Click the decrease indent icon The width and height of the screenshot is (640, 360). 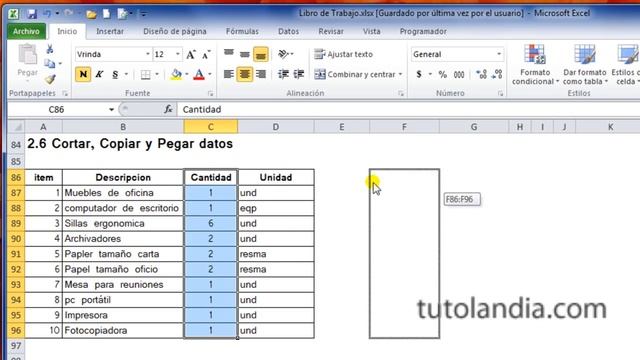click(x=283, y=74)
